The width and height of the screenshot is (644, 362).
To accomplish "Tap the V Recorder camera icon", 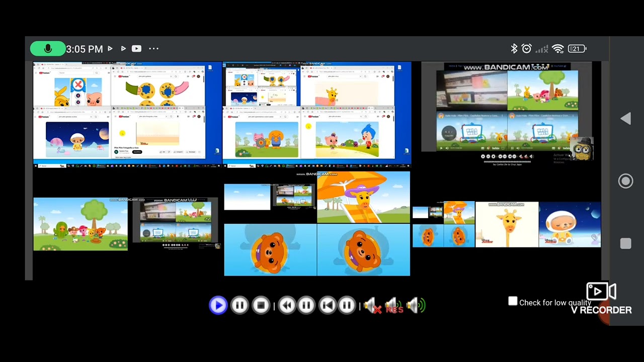I will point(601,292).
